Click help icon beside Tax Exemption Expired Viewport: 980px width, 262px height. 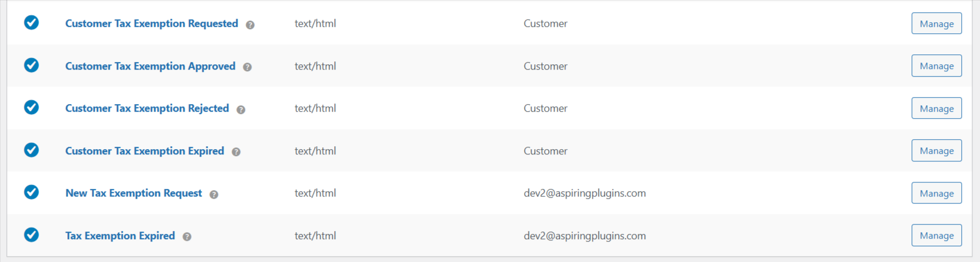tap(187, 237)
